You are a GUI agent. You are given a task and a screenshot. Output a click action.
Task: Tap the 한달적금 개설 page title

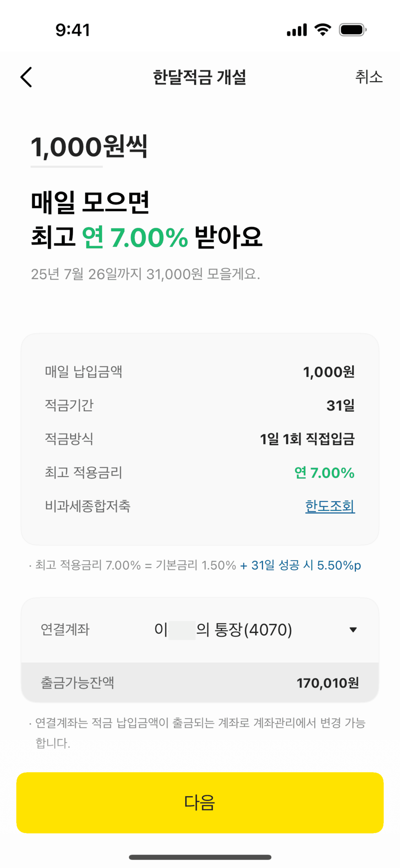click(x=199, y=77)
